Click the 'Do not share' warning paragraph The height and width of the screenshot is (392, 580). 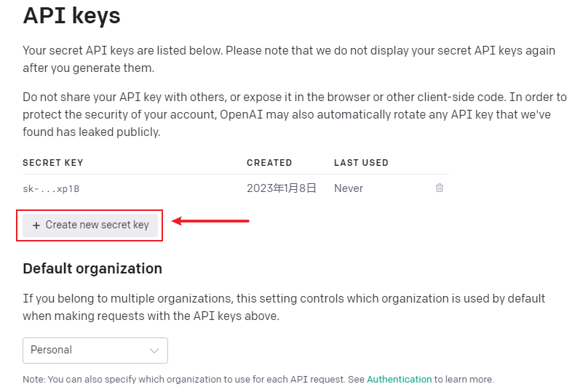pos(294,114)
